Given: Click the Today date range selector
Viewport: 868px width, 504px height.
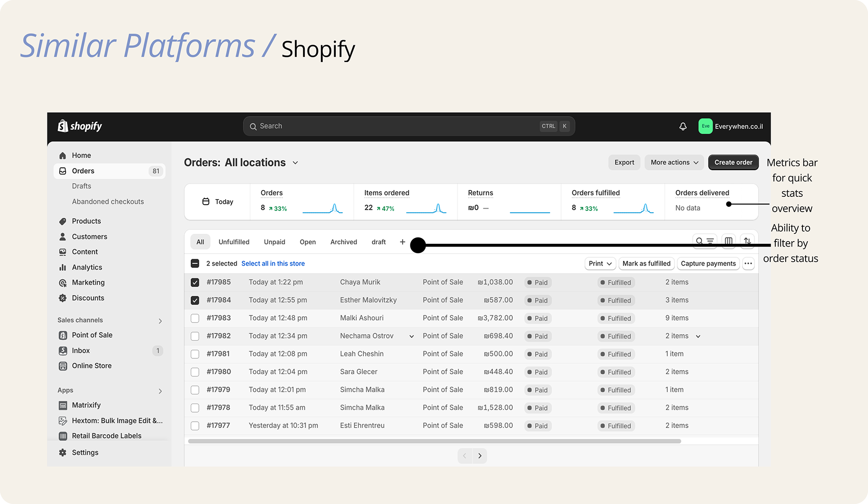Looking at the screenshot, I should tap(217, 202).
